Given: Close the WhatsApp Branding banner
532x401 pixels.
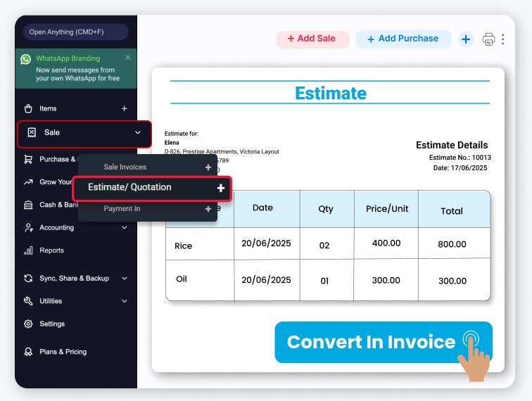Looking at the screenshot, I should [x=128, y=57].
